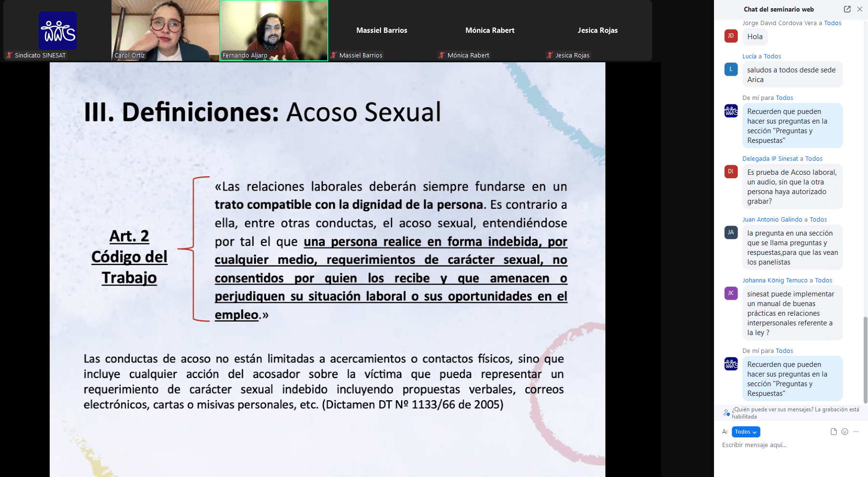Click Delegada IP Sinesat red avatar
Image resolution: width=868 pixels, height=477 pixels.
point(731,171)
